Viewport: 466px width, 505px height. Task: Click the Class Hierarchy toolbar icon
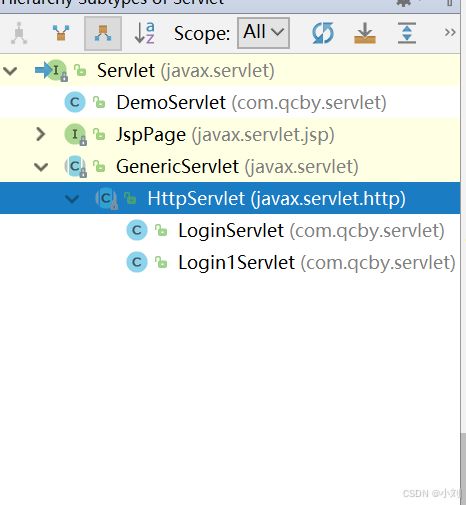pyautogui.click(x=19, y=33)
